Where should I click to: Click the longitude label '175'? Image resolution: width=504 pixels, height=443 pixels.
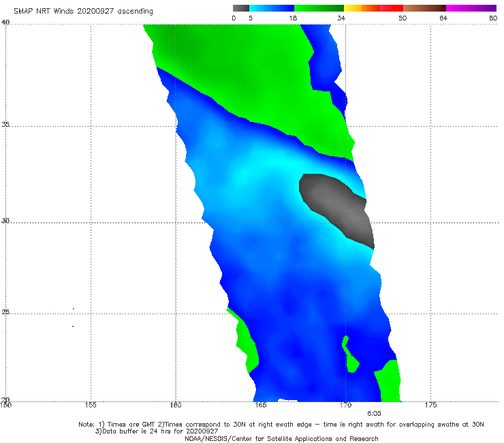[430, 405]
